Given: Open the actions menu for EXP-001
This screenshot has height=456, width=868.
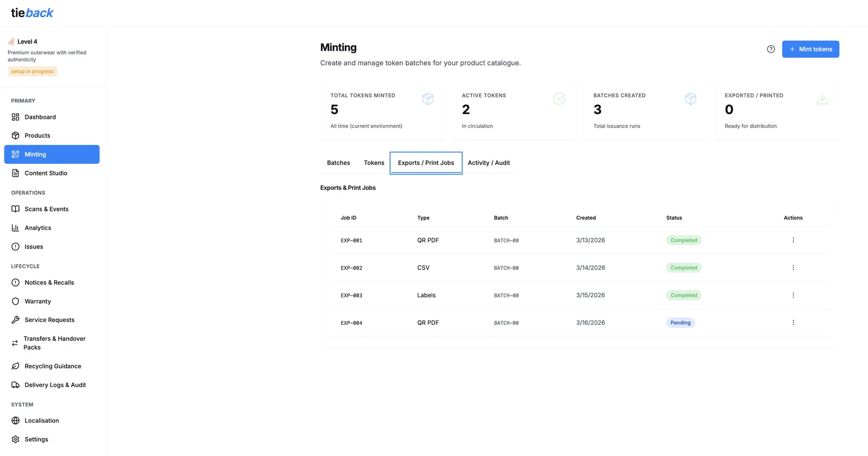Looking at the screenshot, I should point(793,240).
